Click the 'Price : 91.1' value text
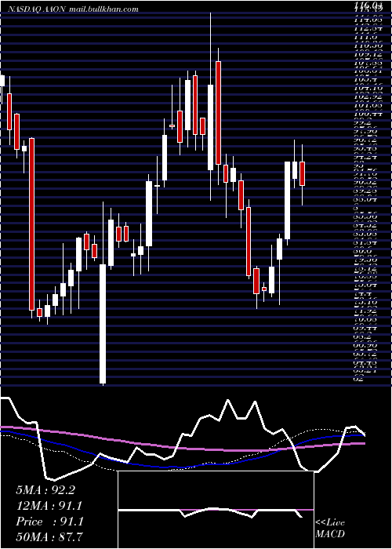 [x=49, y=522]
